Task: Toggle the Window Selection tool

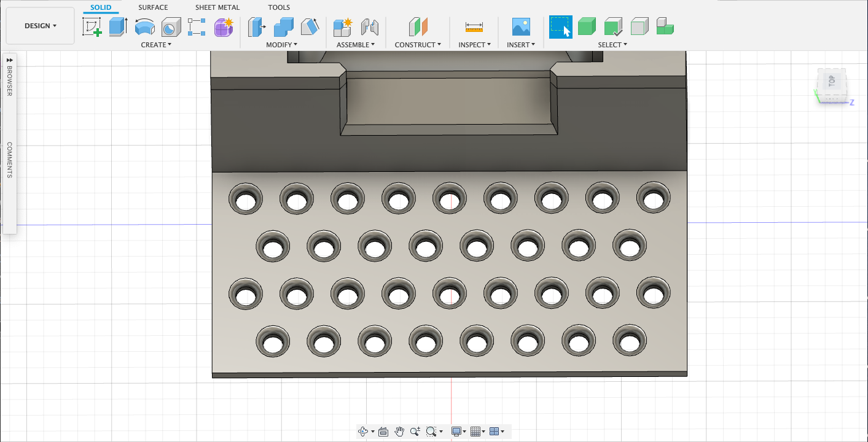Action: (560, 27)
